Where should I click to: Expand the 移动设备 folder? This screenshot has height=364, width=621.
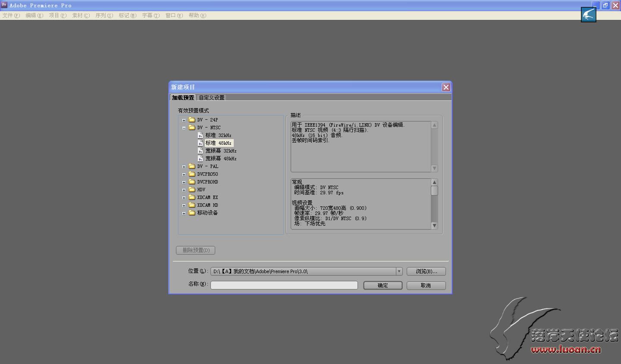(184, 213)
